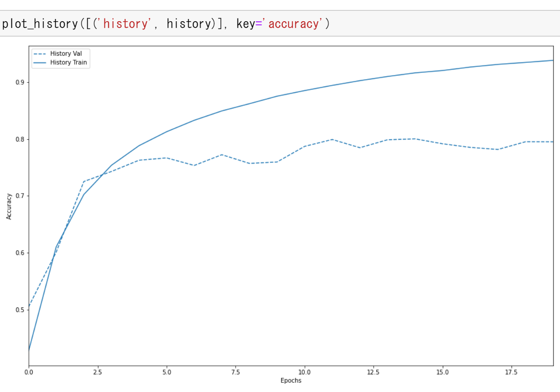Click the solid training curve near epoch 10
This screenshot has height=392, width=560.
point(305,90)
